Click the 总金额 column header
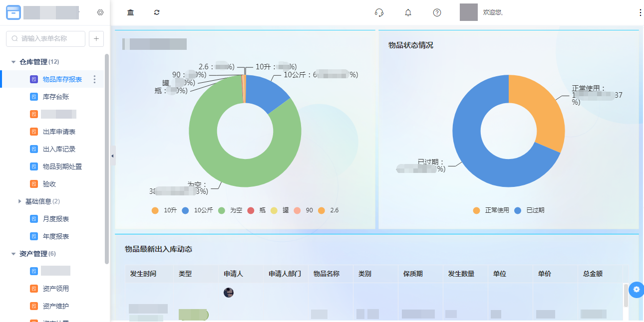Image resolution: width=644 pixels, height=322 pixels. point(593,274)
